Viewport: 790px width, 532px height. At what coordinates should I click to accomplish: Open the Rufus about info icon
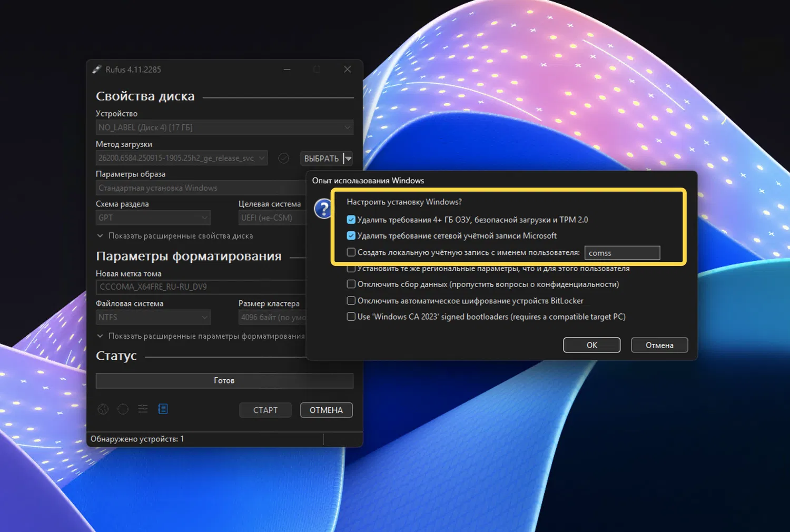tap(123, 409)
